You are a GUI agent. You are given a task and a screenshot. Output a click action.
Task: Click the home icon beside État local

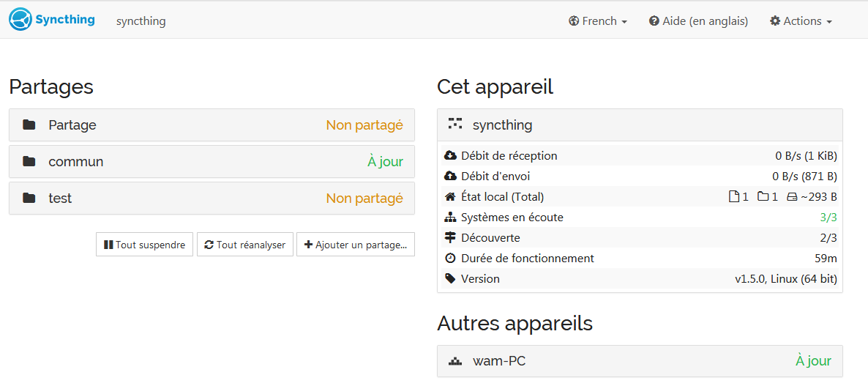pyautogui.click(x=451, y=197)
